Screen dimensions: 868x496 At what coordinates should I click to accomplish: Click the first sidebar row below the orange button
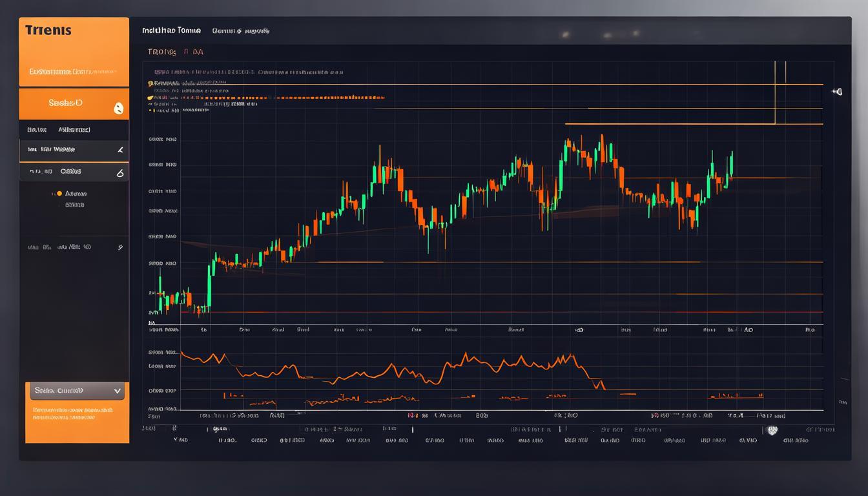coord(74,130)
